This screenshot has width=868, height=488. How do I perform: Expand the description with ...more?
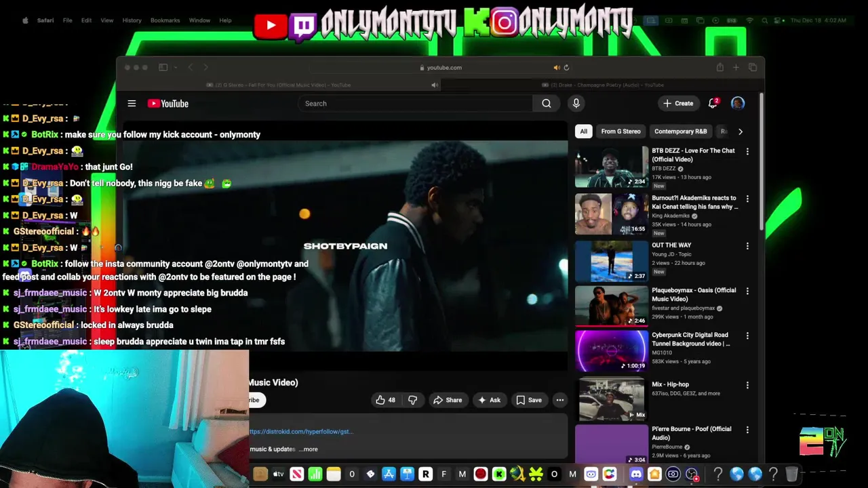(x=309, y=449)
